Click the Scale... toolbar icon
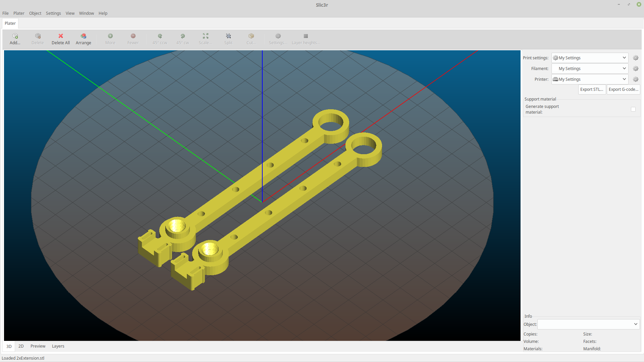The width and height of the screenshot is (644, 362). pyautogui.click(x=206, y=36)
